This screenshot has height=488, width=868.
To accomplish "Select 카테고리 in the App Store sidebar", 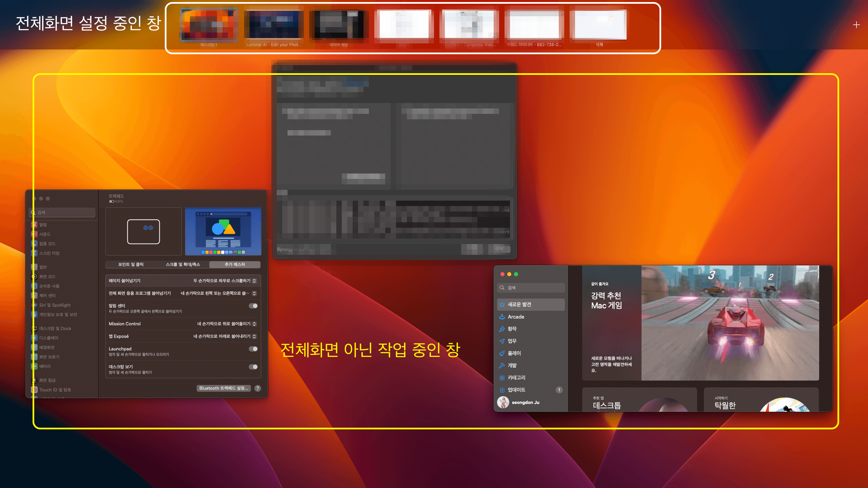I will point(517,378).
